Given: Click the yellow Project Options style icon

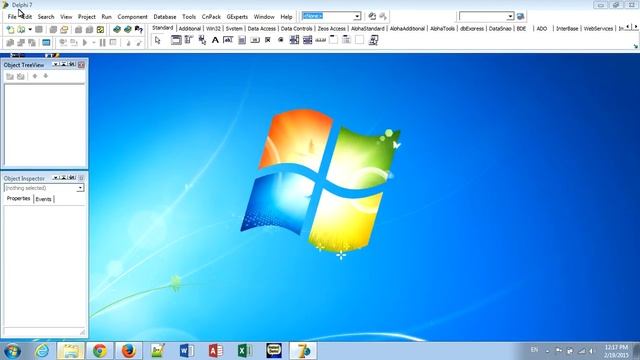Looking at the screenshot, I should coord(100,30).
